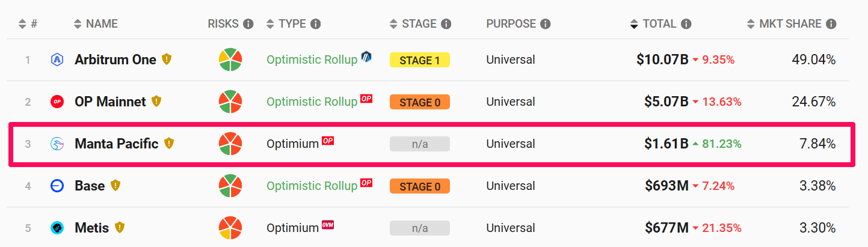The width and height of the screenshot is (868, 247).
Task: Click the warning shield beside Arbitrum One
Action: click(x=167, y=59)
